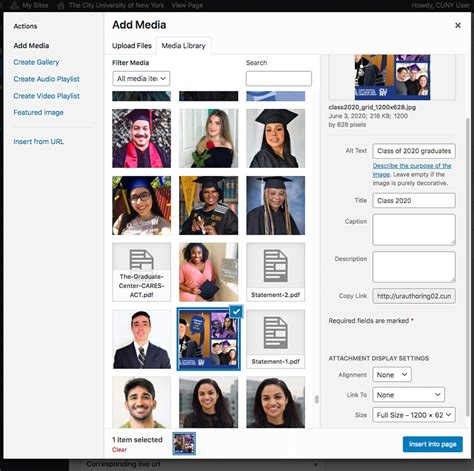Screen dimensions: 474x471
Task: Click the Insert into page button
Action: [x=433, y=444]
